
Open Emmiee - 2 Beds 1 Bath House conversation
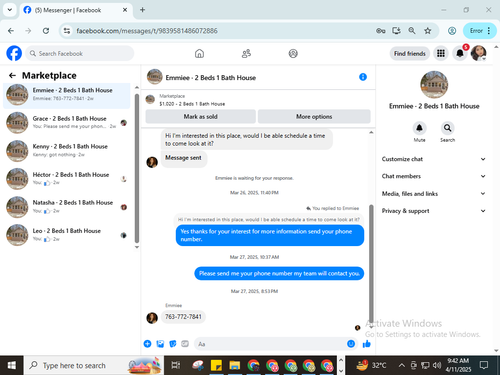click(67, 95)
